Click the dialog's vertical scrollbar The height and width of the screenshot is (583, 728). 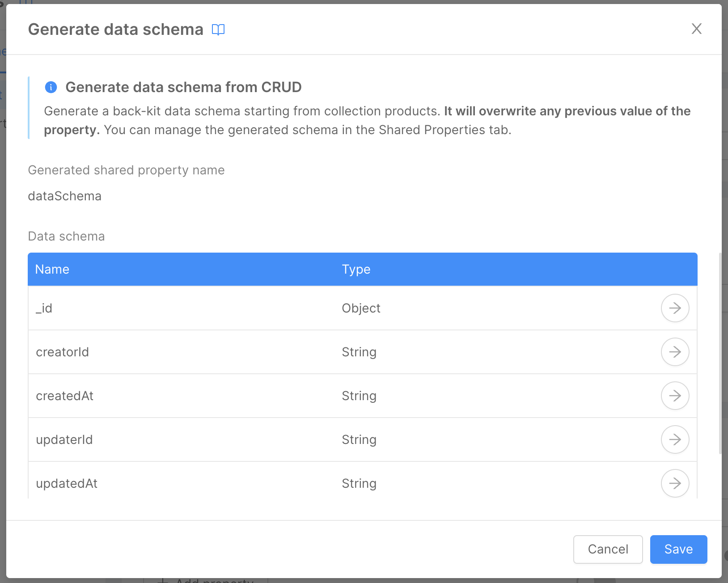pos(720,353)
